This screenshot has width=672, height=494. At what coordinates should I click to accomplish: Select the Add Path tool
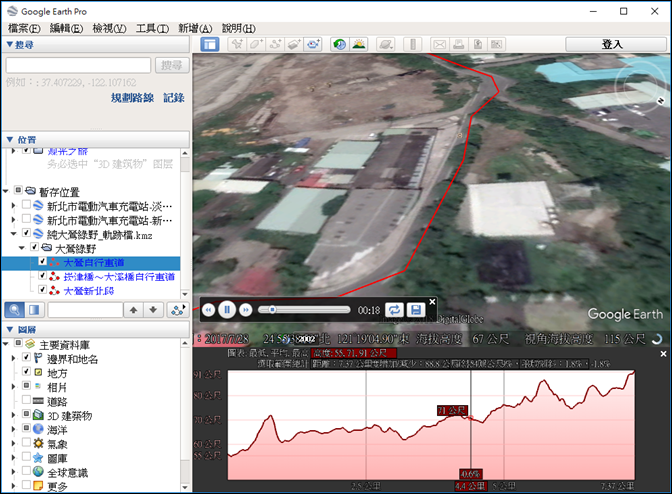(x=275, y=44)
